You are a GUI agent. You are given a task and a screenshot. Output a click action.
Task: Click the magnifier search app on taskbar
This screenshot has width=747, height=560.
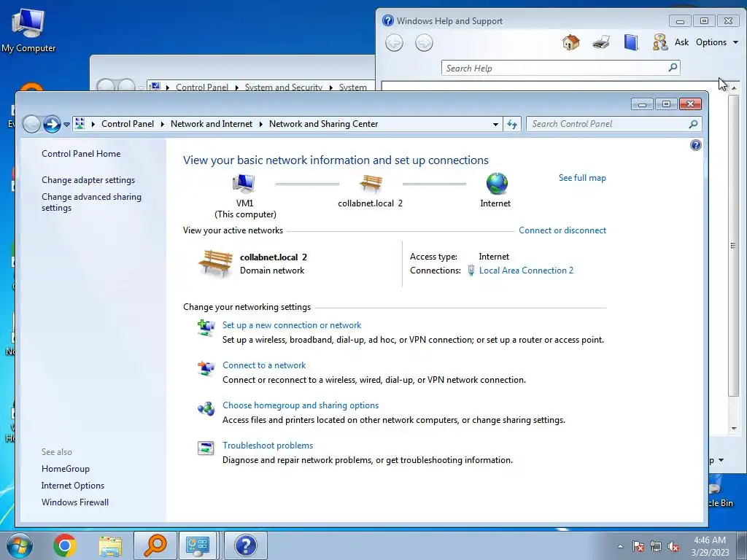pos(155,545)
